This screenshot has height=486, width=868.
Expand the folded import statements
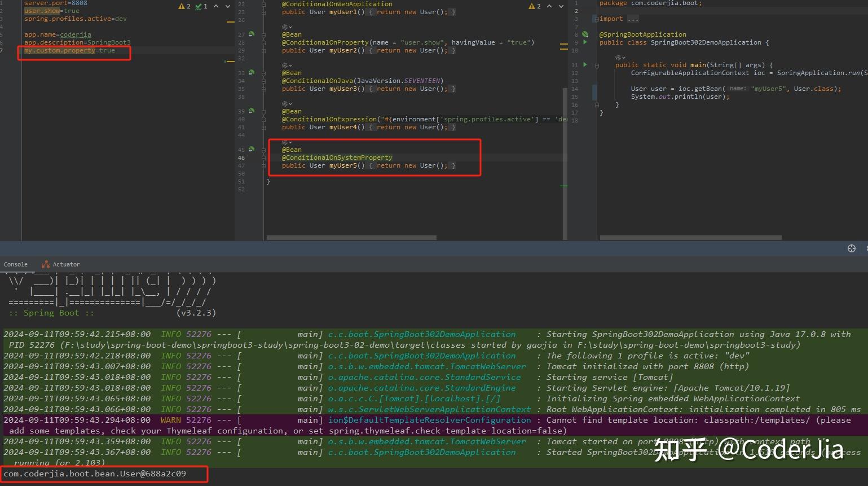point(632,19)
